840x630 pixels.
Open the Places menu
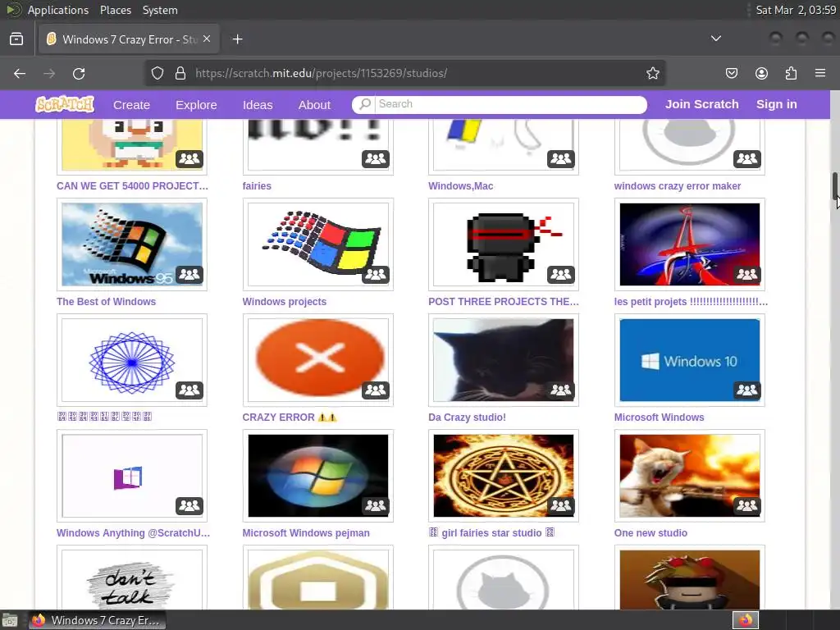pos(116,10)
